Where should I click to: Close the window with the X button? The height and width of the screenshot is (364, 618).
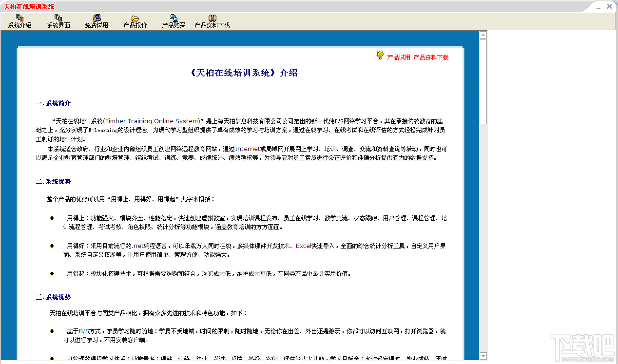[x=609, y=6]
